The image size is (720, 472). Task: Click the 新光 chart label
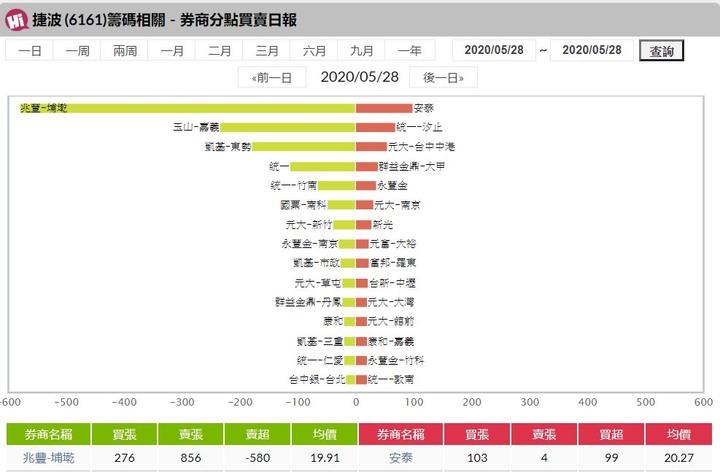pyautogui.click(x=382, y=225)
